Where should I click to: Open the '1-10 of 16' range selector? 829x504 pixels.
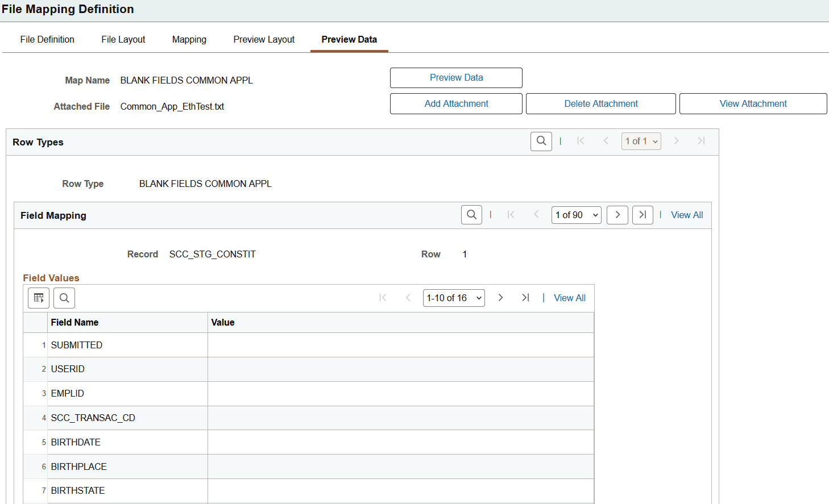pyautogui.click(x=454, y=297)
